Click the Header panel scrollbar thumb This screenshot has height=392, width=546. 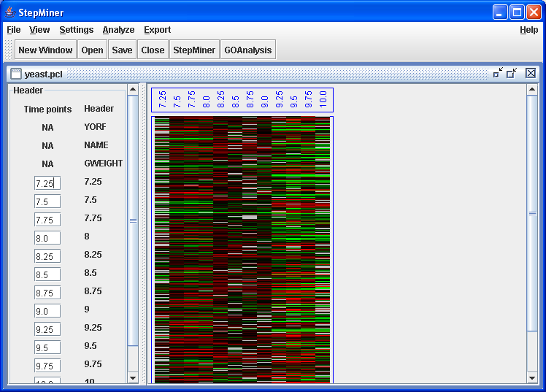coord(133,220)
